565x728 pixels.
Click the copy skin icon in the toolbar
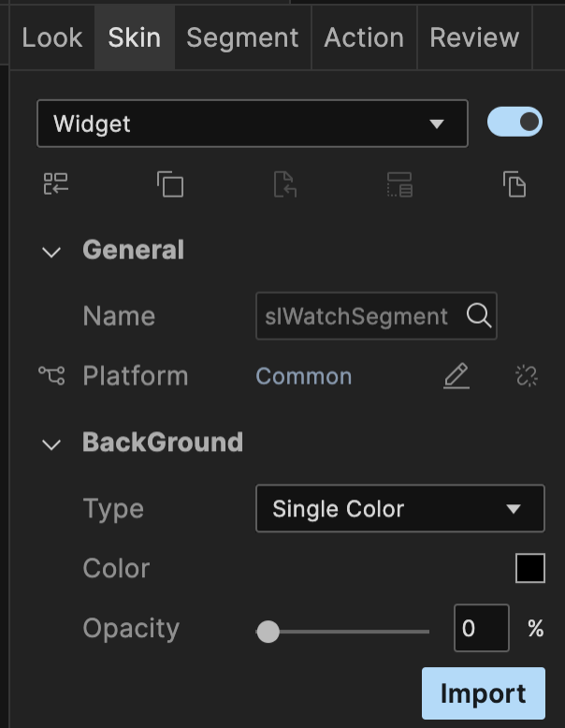click(170, 184)
